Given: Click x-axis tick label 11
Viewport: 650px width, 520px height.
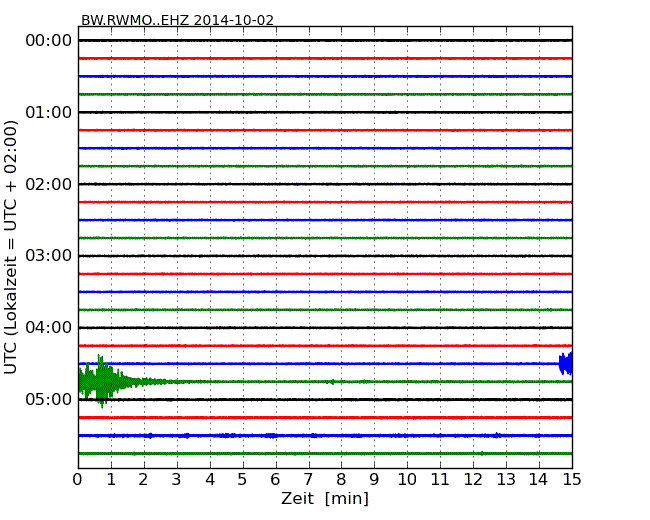Looking at the screenshot, I should tap(440, 480).
